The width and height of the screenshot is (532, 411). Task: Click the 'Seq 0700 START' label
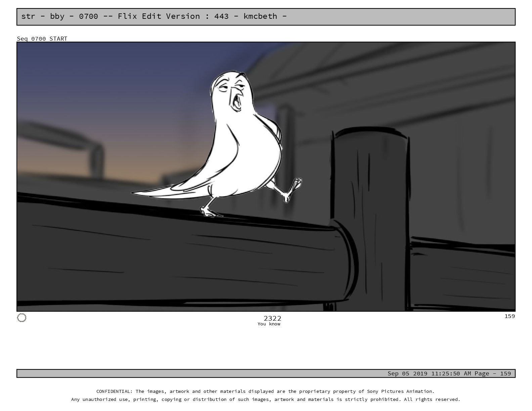coord(42,39)
